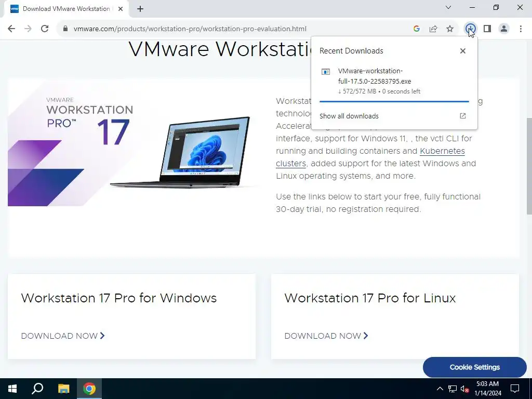532x399 pixels.
Task: Open the taskbar clock showing 5:03 AM
Action: [x=487, y=389]
